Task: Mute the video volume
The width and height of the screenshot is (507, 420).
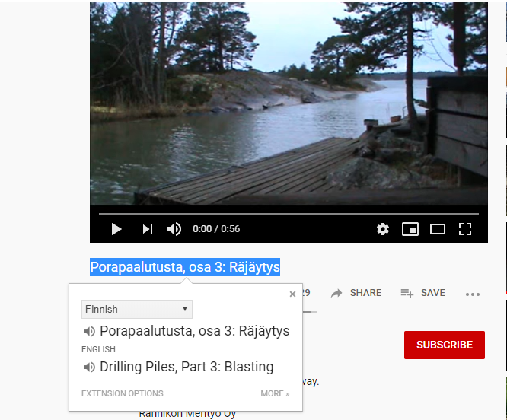Action: click(x=174, y=229)
